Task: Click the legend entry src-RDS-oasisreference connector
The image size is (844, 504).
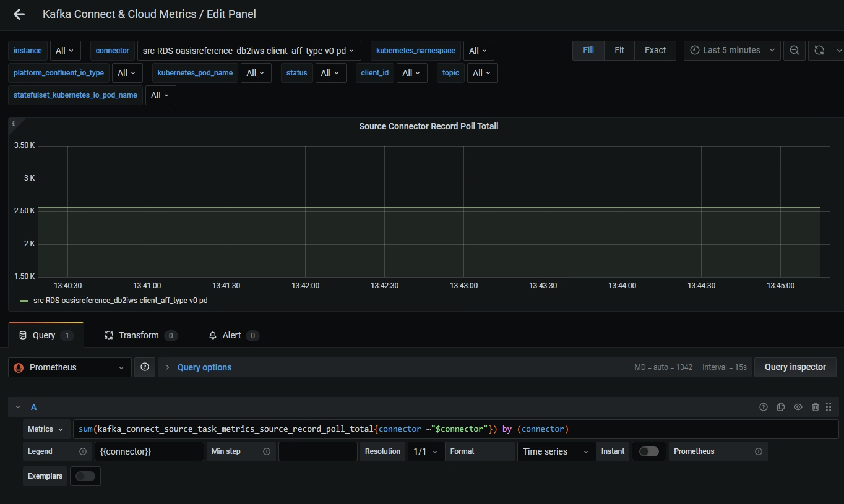Action: click(x=120, y=300)
